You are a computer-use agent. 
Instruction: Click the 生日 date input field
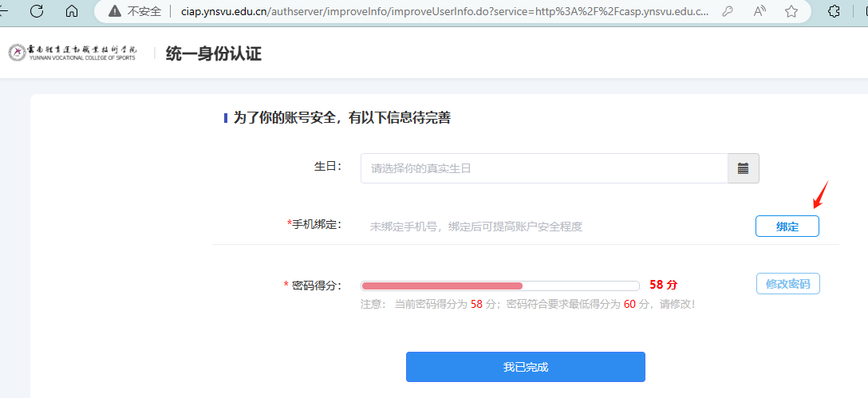[544, 168]
